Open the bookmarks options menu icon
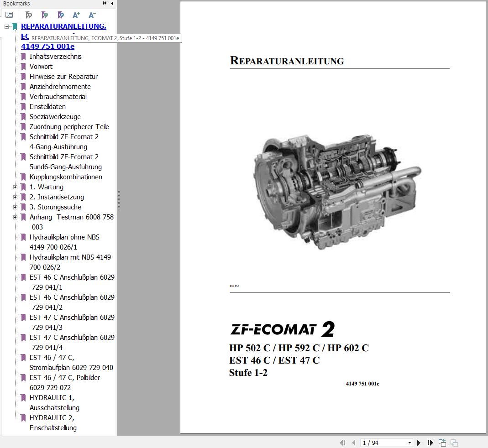Viewport: 488px width, 448px height. (9, 15)
